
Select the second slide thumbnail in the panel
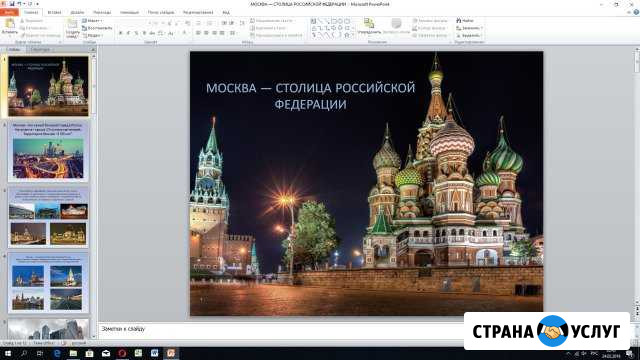point(48,152)
